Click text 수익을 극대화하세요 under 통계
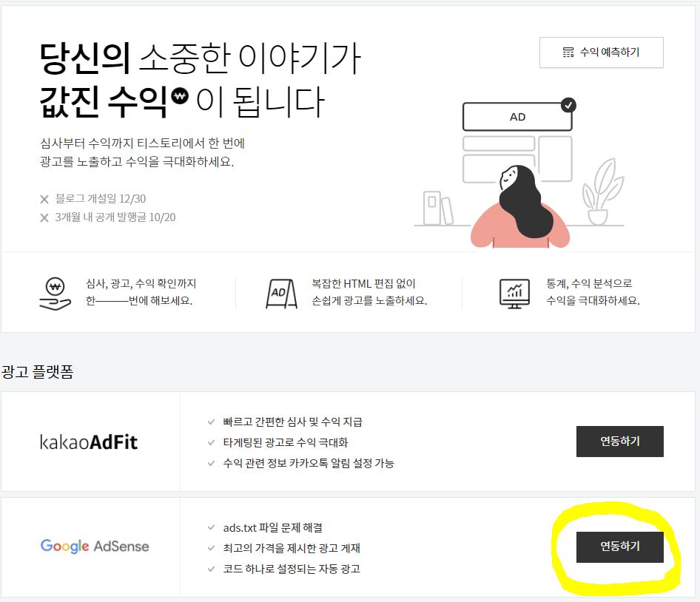Image resolution: width=700 pixels, height=602 pixels. click(x=593, y=301)
